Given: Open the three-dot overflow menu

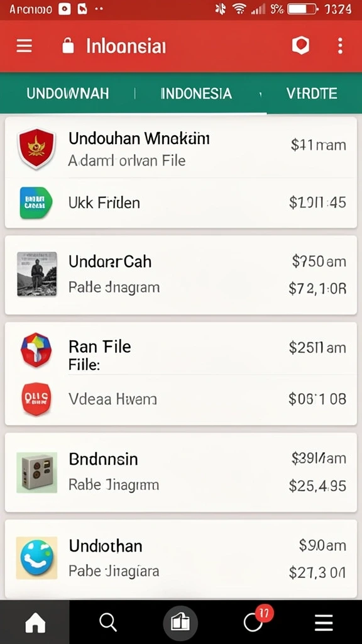Looking at the screenshot, I should coord(340,45).
